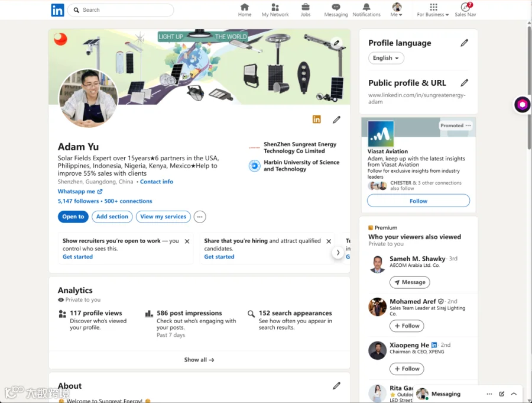The height and width of the screenshot is (403, 532).
Task: Click the LinkedIn logo in the header
Action: tap(57, 10)
